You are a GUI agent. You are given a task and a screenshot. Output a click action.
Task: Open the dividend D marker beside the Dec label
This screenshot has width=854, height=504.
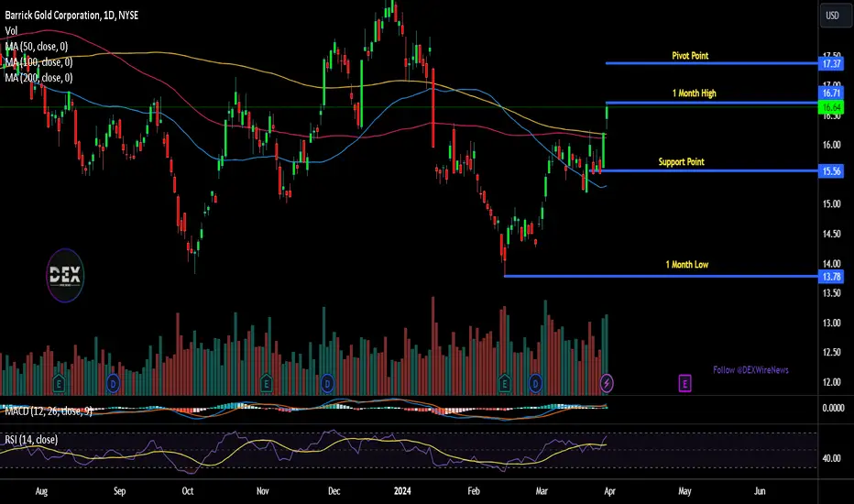(x=327, y=384)
